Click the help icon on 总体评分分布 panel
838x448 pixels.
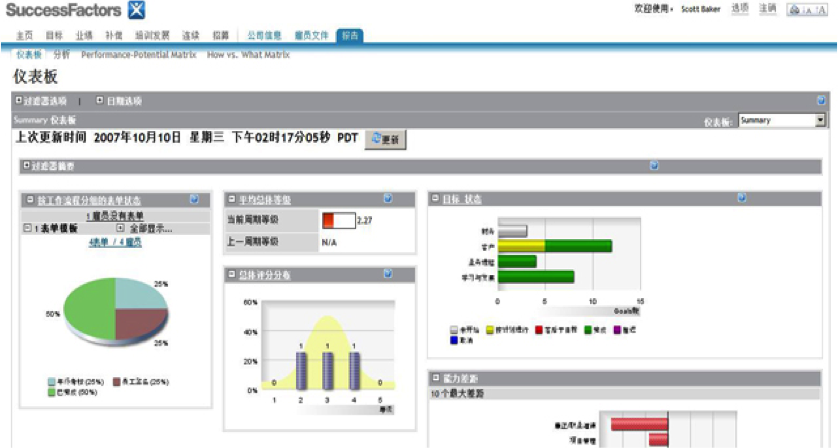387,273
